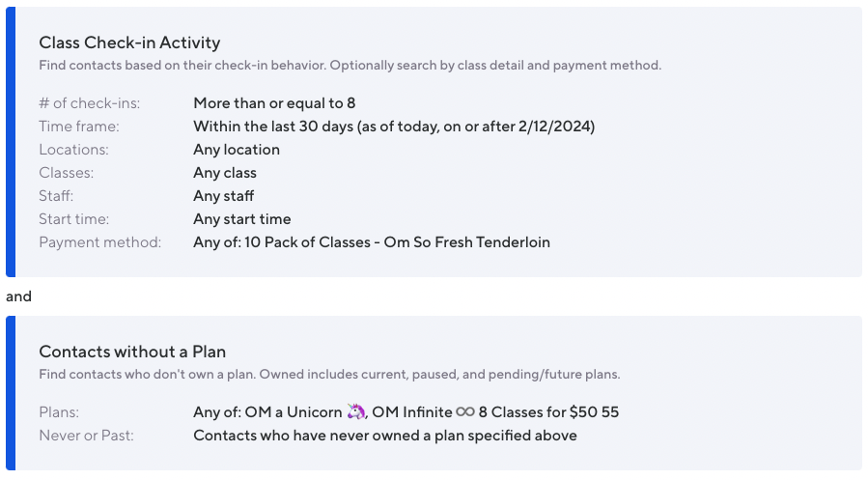Select the "Any class" value
This screenshot has height=480, width=868.
pyautogui.click(x=225, y=173)
